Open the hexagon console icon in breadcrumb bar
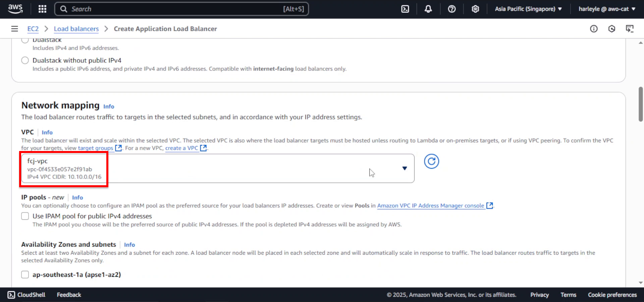This screenshot has width=644, height=302. pos(612,29)
